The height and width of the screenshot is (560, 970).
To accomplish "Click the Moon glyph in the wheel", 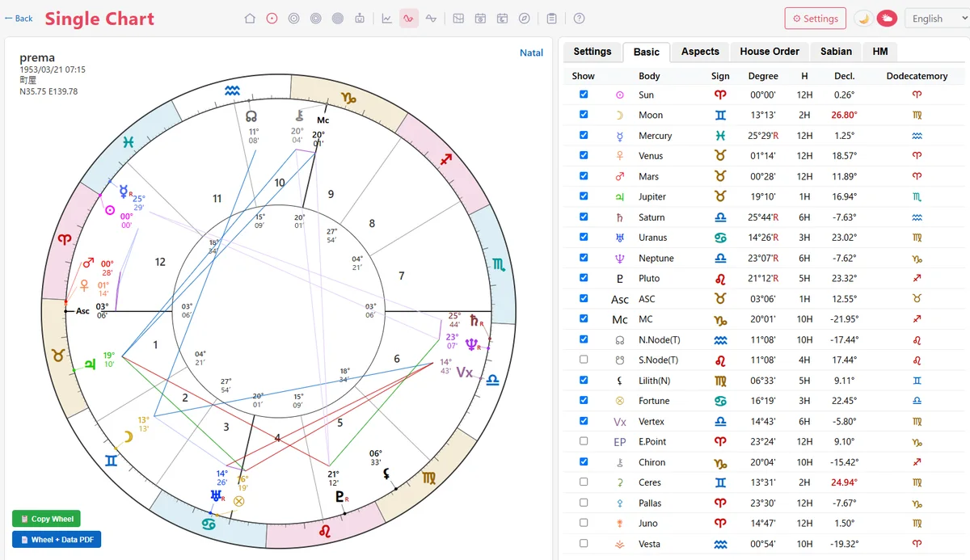I will coord(127,437).
